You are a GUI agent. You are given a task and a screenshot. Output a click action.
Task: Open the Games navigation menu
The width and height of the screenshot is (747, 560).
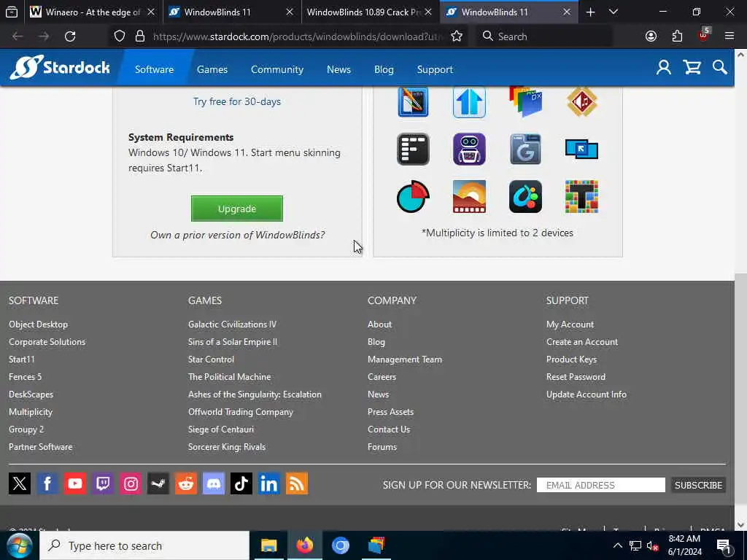click(x=212, y=69)
